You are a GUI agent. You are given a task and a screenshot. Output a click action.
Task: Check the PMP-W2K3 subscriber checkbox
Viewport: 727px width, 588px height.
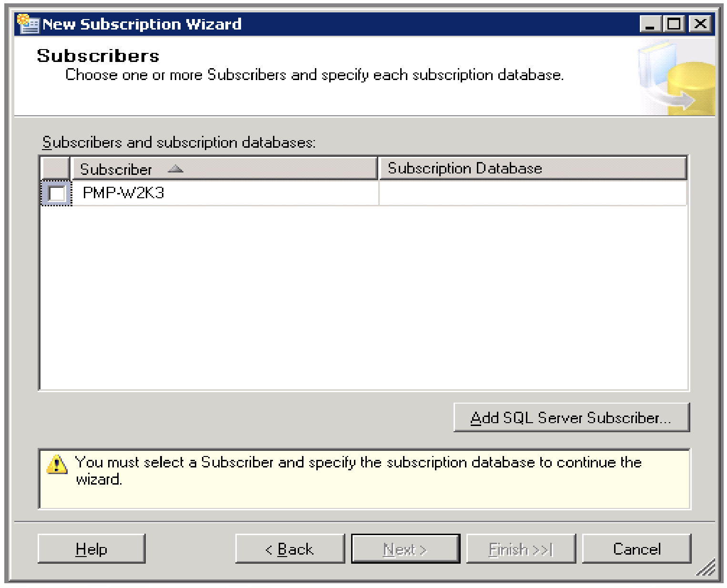57,193
